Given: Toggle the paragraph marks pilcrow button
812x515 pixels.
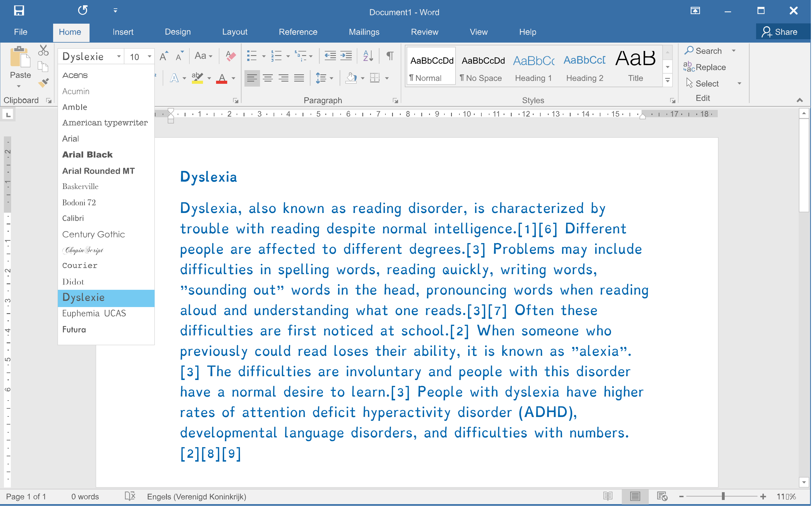Looking at the screenshot, I should pyautogui.click(x=390, y=56).
